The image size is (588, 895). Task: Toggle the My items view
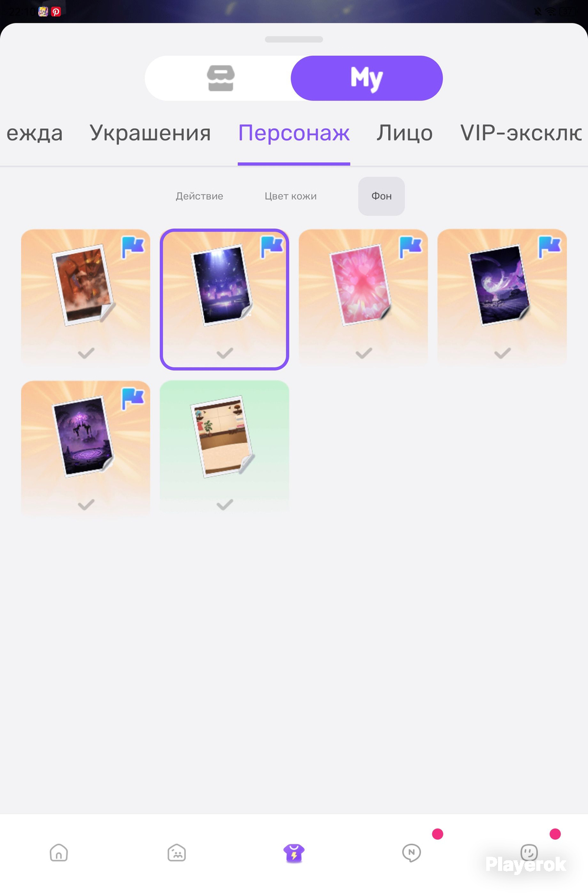(x=366, y=78)
